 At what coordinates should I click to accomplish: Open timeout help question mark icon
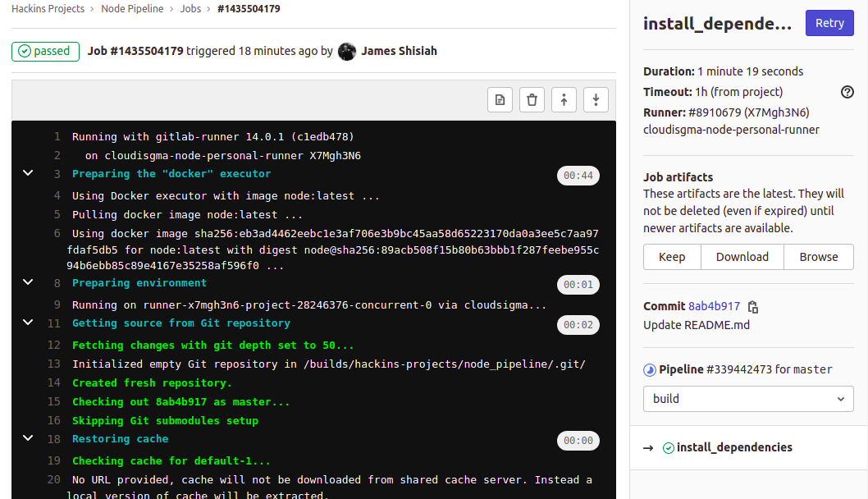847,92
